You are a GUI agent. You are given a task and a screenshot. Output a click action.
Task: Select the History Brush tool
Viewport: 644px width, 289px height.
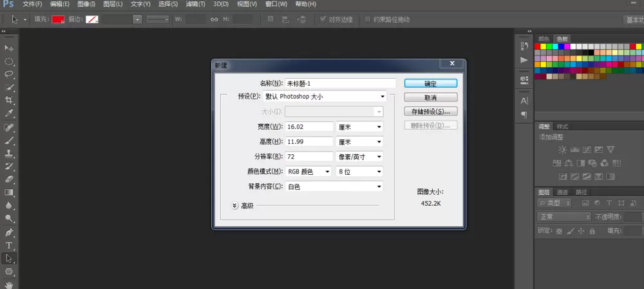tap(8, 166)
